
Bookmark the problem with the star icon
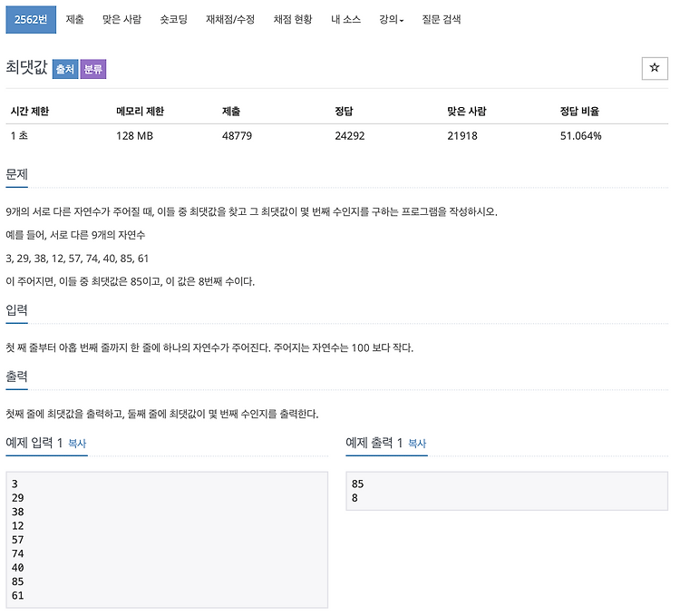pos(655,68)
